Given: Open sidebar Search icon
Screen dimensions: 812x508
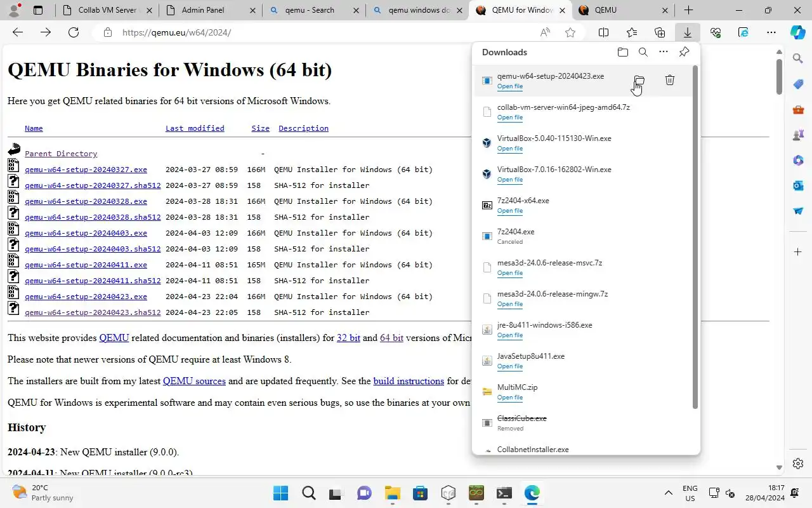Looking at the screenshot, I should (x=798, y=58).
